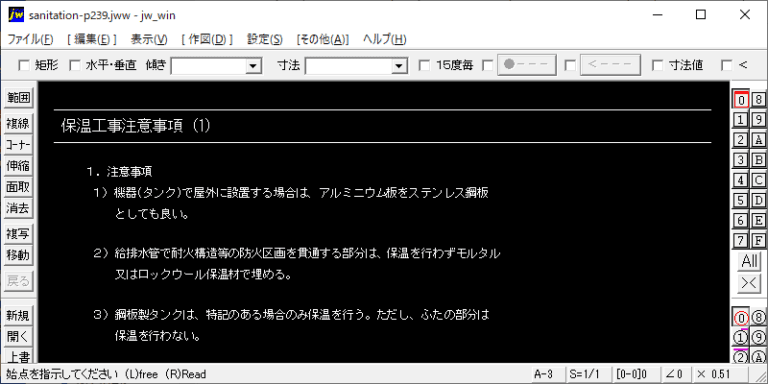Check the box beside the <--- button
This screenshot has height=384, width=768.
tap(570, 65)
